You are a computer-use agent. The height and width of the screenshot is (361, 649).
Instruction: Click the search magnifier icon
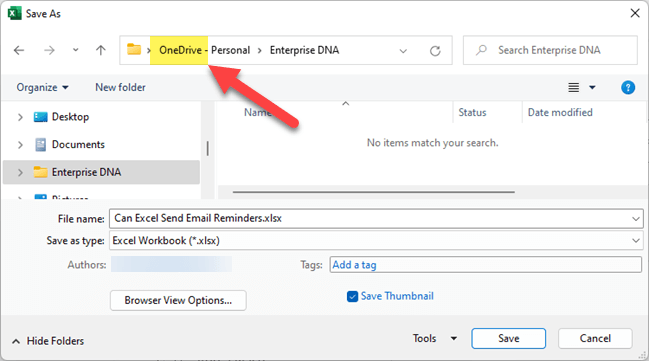(481, 50)
